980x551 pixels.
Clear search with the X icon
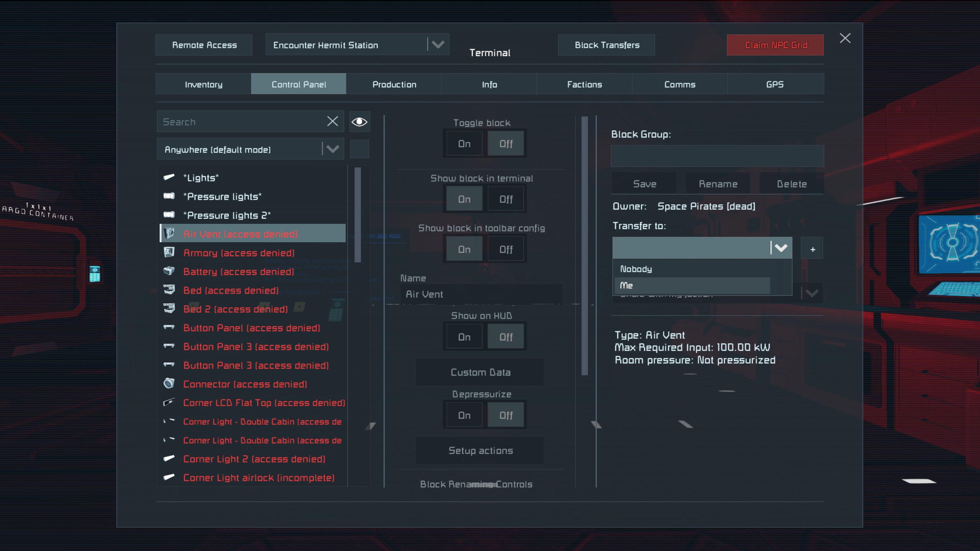[x=332, y=121]
